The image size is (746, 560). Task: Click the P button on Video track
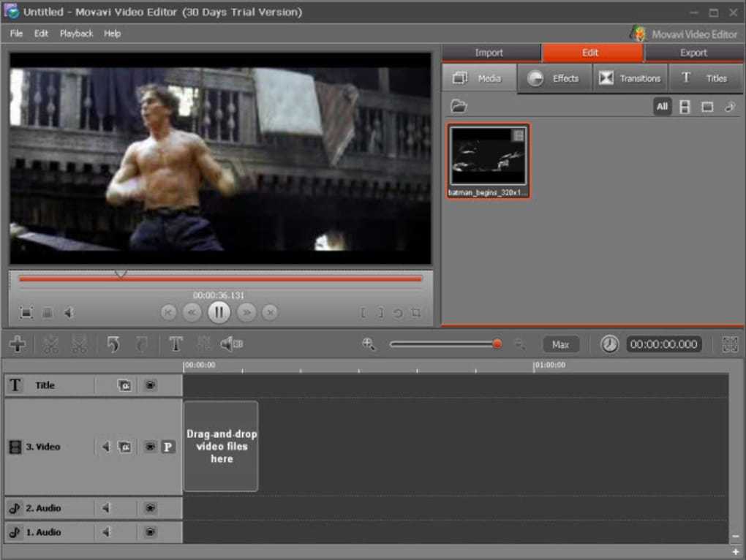(168, 447)
